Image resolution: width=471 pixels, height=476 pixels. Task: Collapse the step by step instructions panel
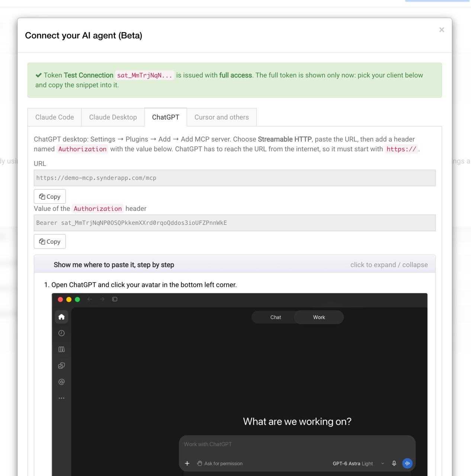point(235,264)
